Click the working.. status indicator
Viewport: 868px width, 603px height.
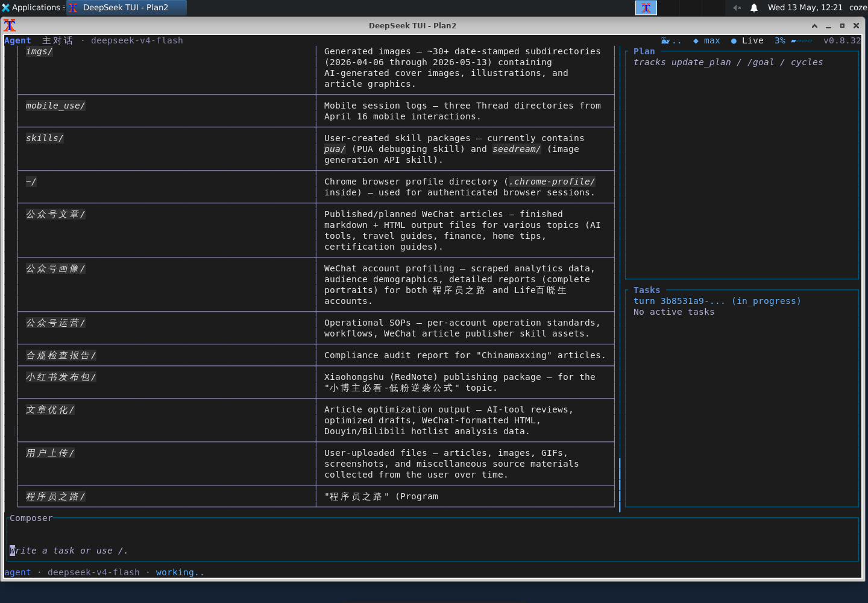tap(180, 572)
